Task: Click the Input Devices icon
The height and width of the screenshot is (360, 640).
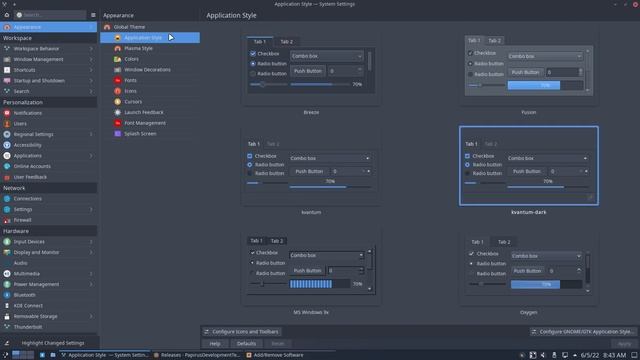Action: 7,242
